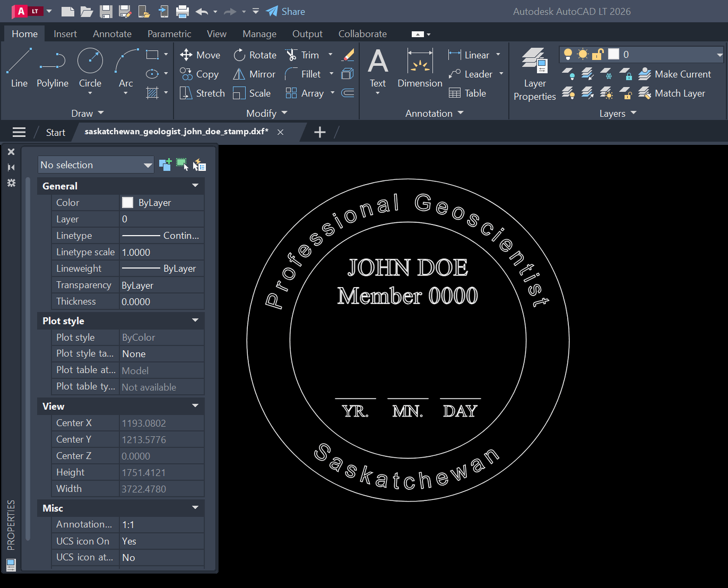Open the Parametric ribbon tab

coord(169,34)
